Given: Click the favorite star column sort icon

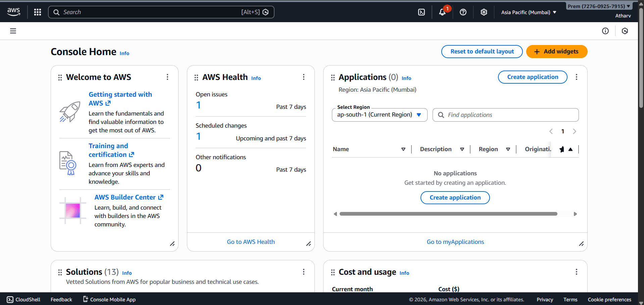Looking at the screenshot, I should pyautogui.click(x=571, y=149).
